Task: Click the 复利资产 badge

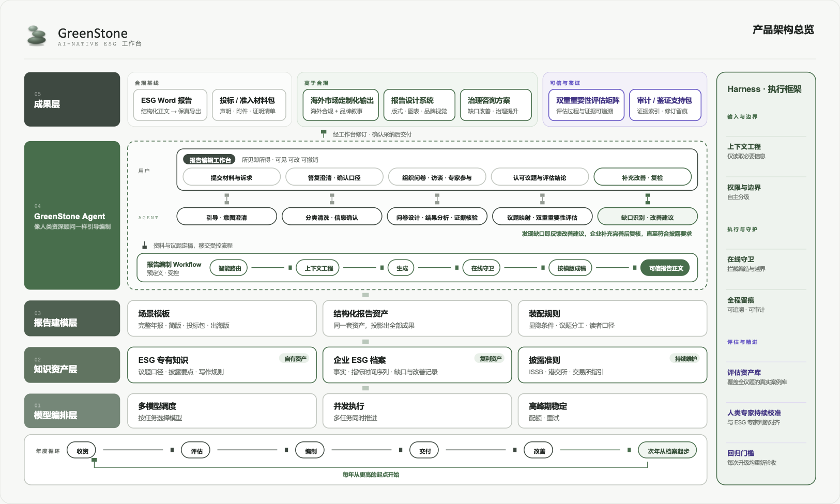Action: point(491,358)
